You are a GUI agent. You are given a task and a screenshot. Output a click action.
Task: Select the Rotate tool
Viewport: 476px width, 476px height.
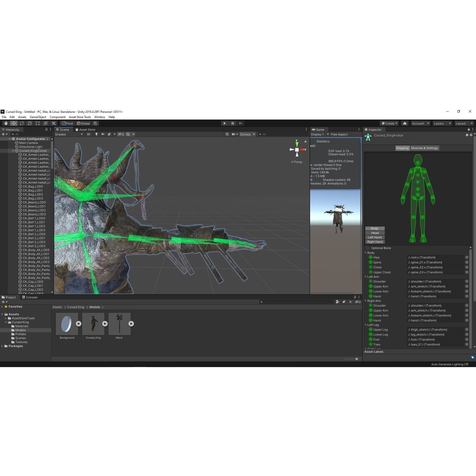click(22, 123)
